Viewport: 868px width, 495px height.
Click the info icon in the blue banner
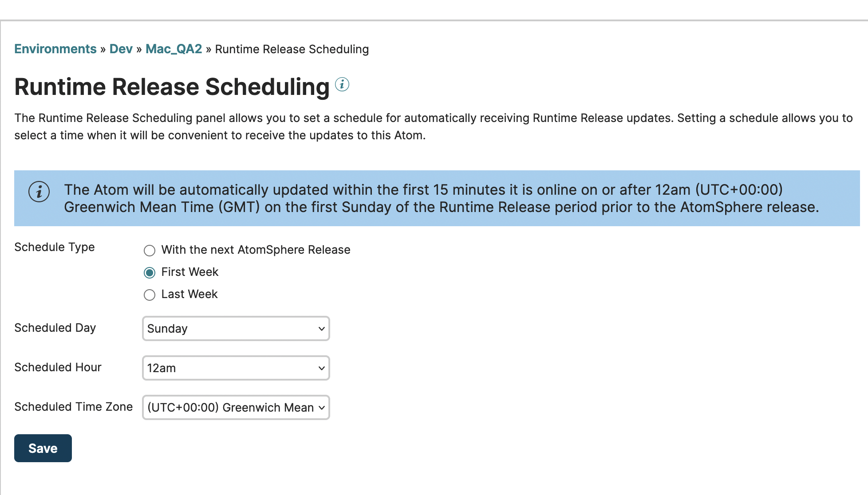pyautogui.click(x=39, y=192)
